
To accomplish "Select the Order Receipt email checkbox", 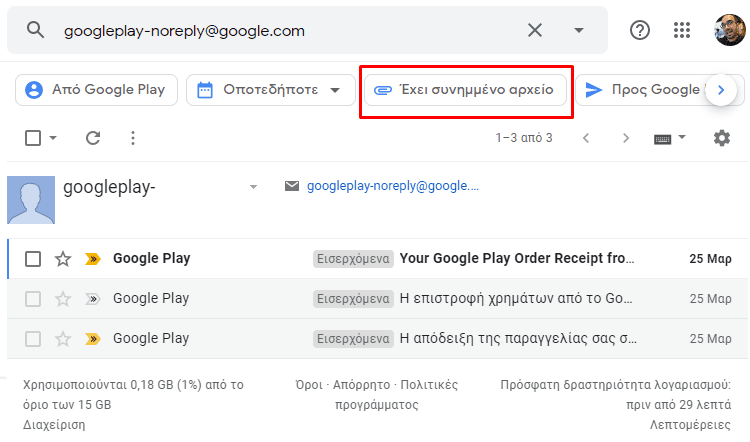I will pos(33,259).
